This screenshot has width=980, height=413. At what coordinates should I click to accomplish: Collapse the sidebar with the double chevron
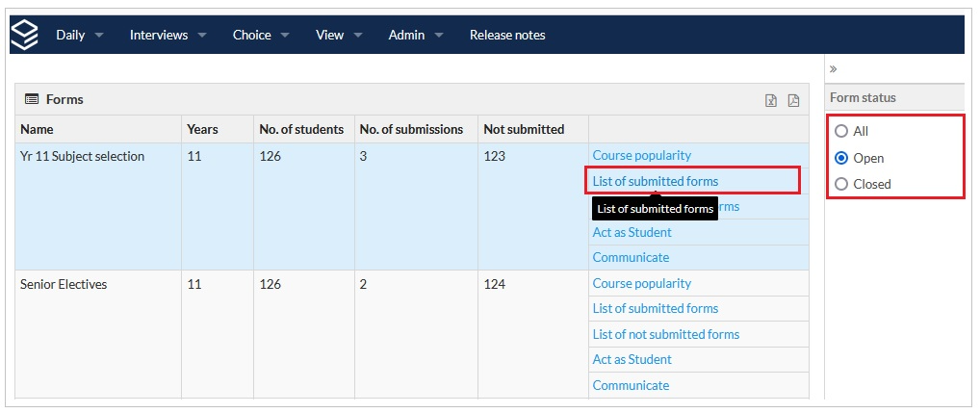[833, 69]
